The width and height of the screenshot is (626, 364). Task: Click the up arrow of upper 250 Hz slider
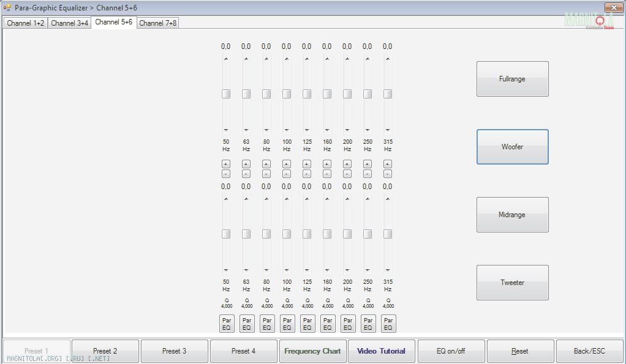[368, 59]
